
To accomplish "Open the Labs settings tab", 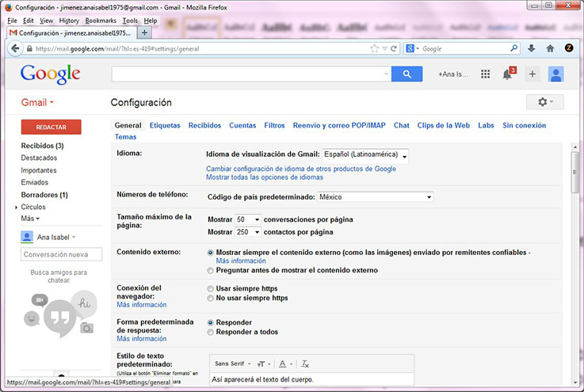I will pyautogui.click(x=486, y=125).
